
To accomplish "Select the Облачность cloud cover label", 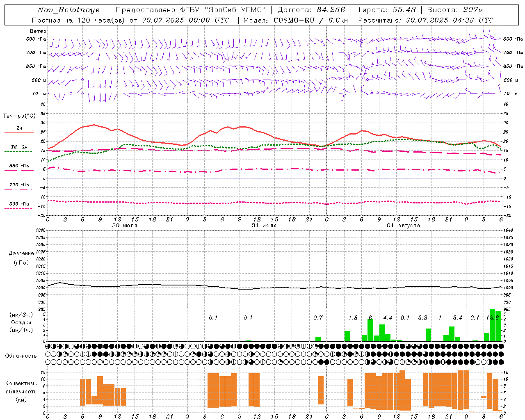I will tap(21, 356).
